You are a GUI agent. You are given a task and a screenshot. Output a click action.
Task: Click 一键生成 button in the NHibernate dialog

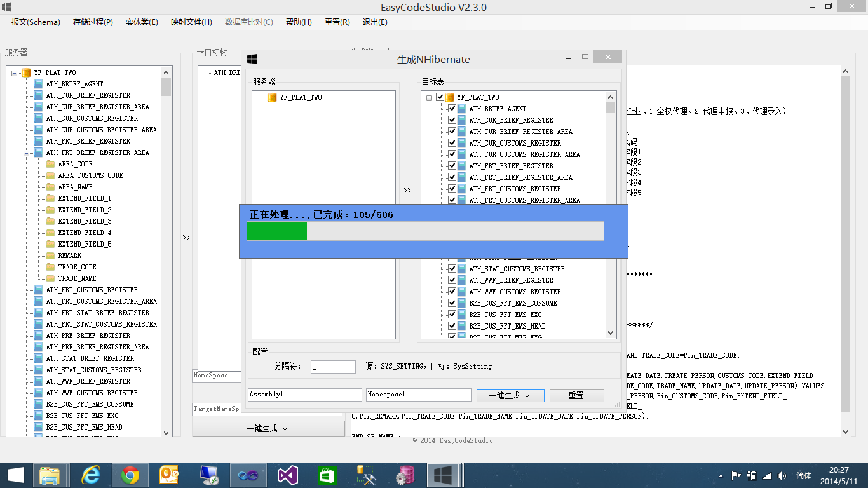point(510,395)
